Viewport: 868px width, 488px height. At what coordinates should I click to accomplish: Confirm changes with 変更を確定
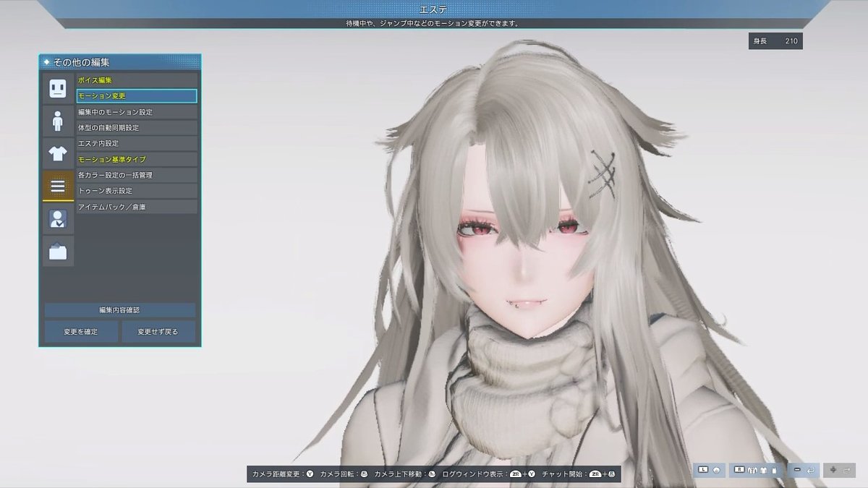click(x=80, y=332)
